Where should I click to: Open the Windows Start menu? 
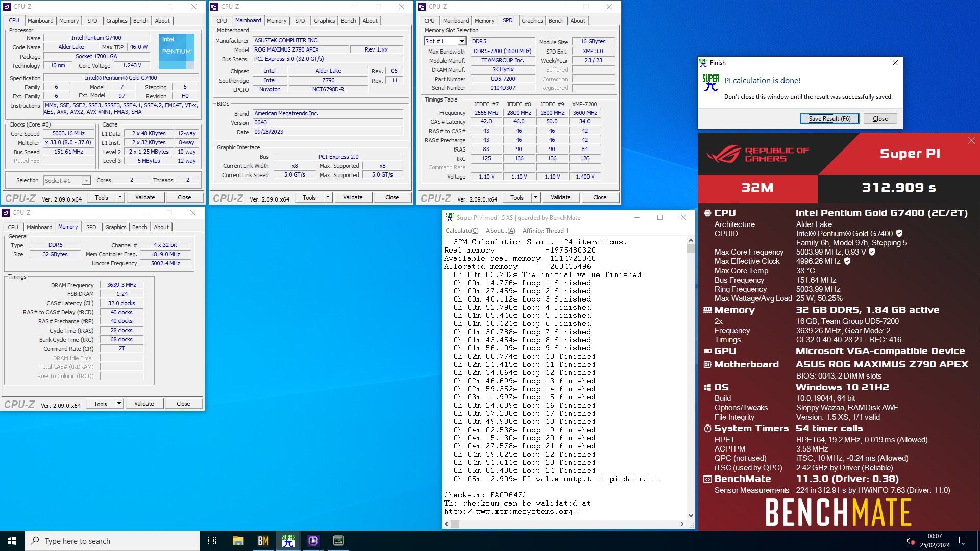(x=12, y=541)
